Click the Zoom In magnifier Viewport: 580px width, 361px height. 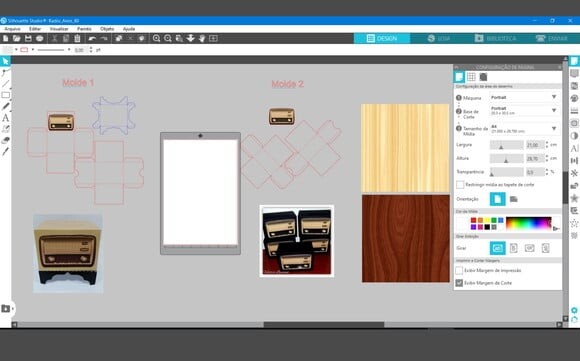(x=156, y=38)
